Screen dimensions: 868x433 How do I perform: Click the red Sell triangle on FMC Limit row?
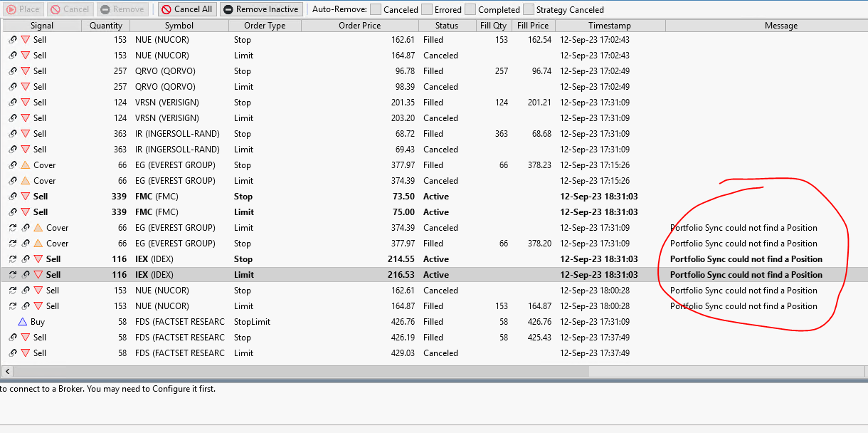pos(26,212)
